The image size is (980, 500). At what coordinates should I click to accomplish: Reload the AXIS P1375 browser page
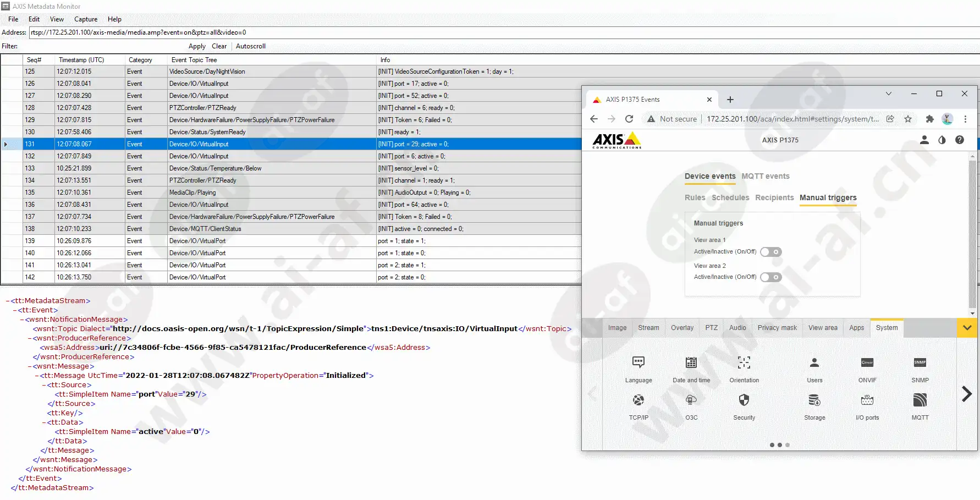[629, 119]
